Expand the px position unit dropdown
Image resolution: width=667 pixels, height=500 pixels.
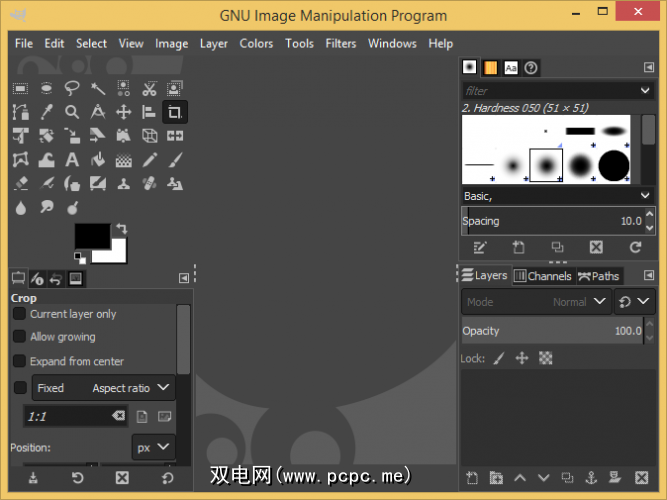click(153, 448)
